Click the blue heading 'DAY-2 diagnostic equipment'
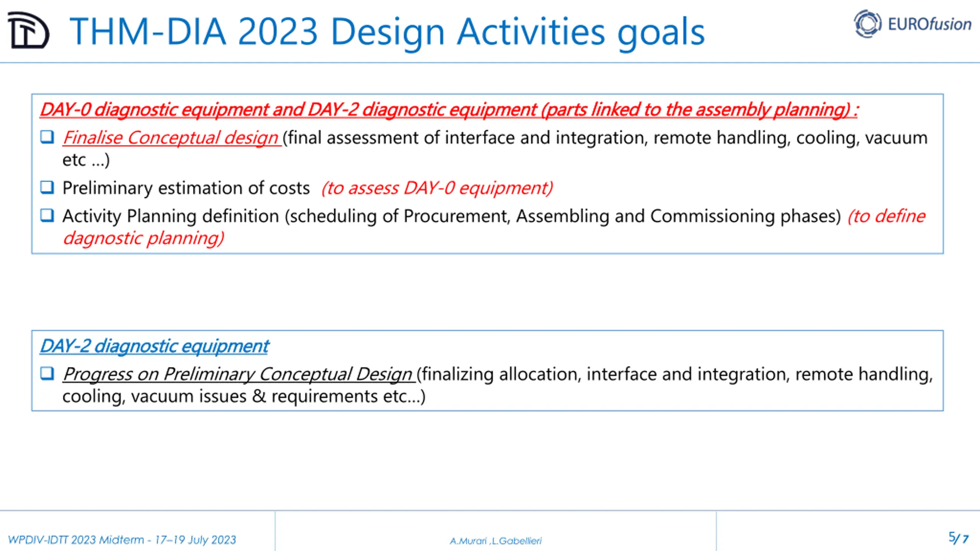Viewport: 980px width, 551px height. [x=155, y=346]
